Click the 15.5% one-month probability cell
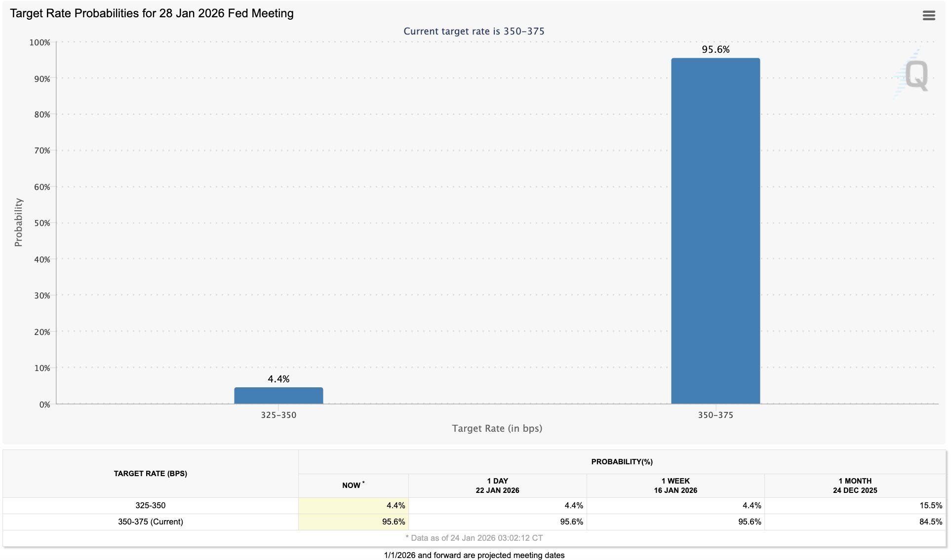 855,506
